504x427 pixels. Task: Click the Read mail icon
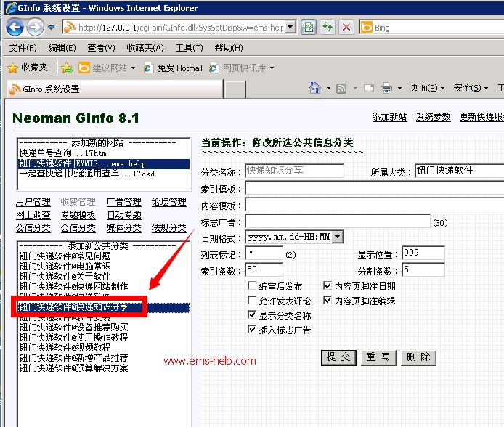point(369,88)
